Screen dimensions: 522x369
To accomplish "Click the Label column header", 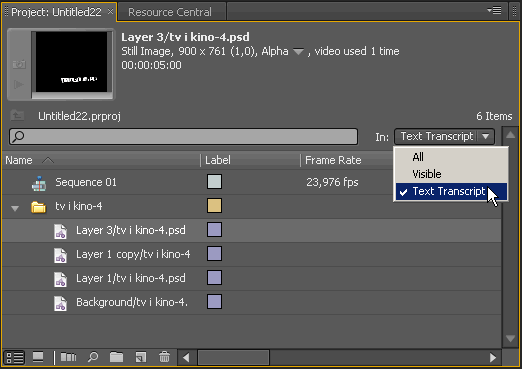I will click(x=218, y=160).
